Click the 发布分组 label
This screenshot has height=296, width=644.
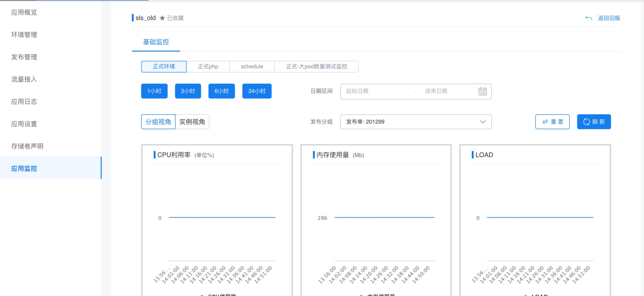(x=322, y=122)
